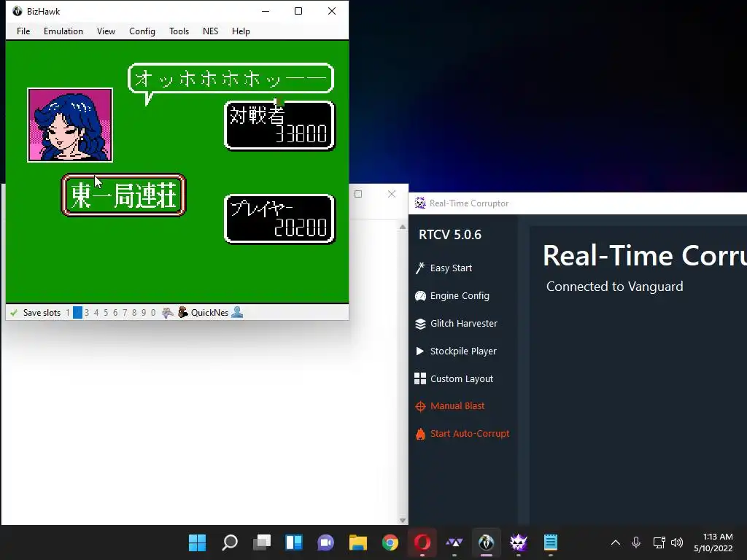
Task: Open the triangle-logo app on taskbar
Action: pyautogui.click(x=454, y=542)
